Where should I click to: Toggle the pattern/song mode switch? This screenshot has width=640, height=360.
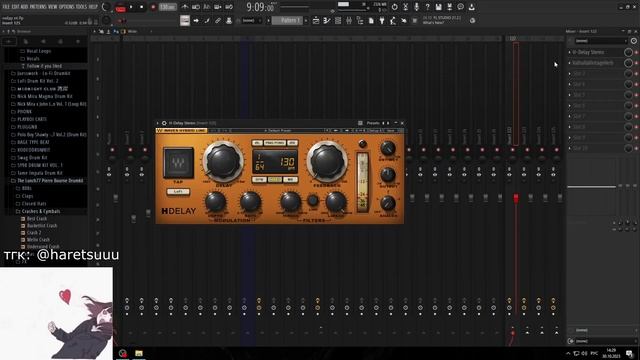[120, 7]
